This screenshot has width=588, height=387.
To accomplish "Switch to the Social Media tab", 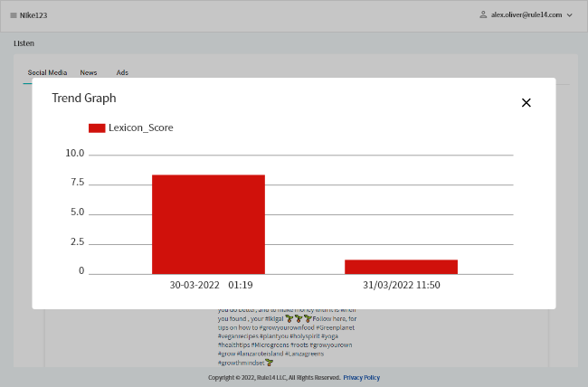I will tap(47, 72).
